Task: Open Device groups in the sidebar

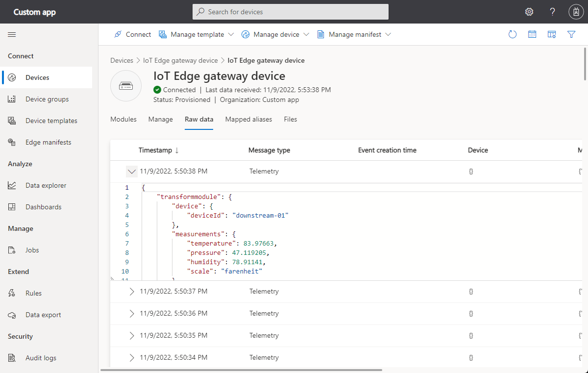Action: coord(46,99)
